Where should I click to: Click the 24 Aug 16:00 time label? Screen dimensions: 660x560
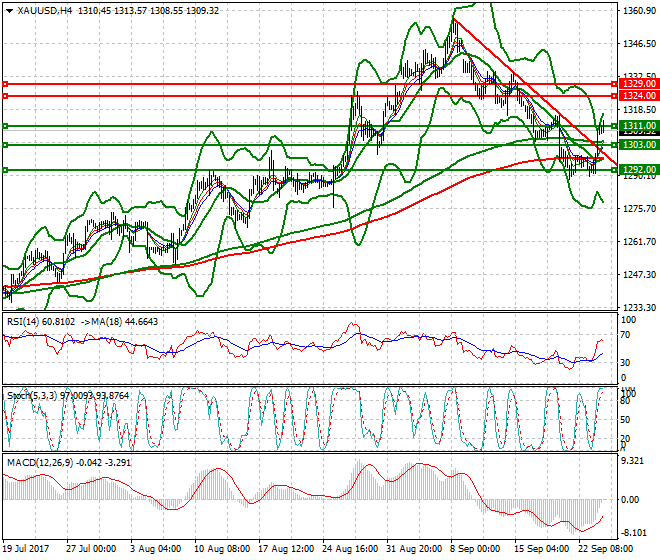(350, 549)
